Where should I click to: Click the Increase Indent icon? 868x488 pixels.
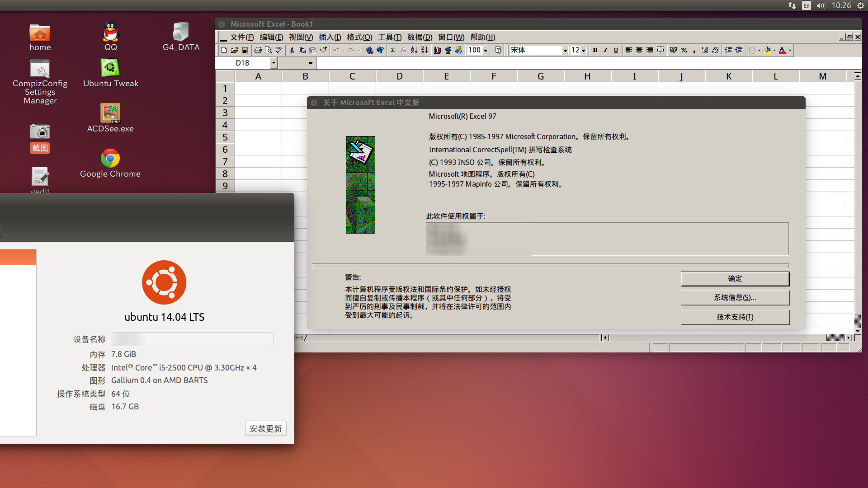click(x=739, y=50)
